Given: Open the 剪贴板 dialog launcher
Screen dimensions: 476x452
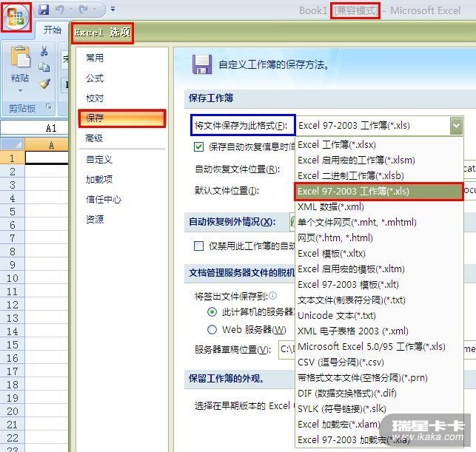Looking at the screenshot, I should pyautogui.click(x=49, y=107).
